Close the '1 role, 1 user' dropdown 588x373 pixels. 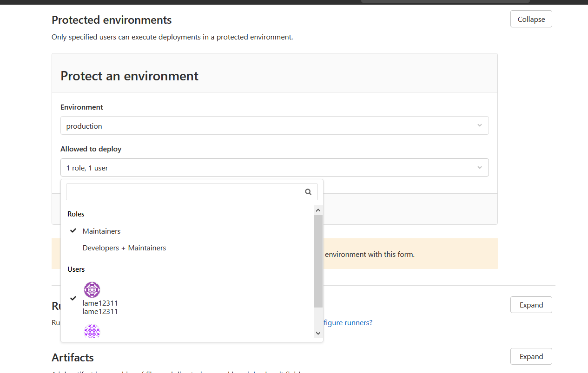[x=274, y=168]
